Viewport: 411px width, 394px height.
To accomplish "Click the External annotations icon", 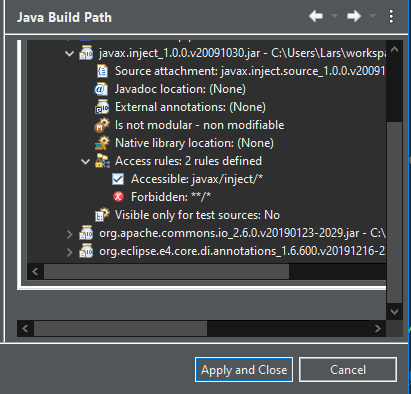I will (102, 107).
